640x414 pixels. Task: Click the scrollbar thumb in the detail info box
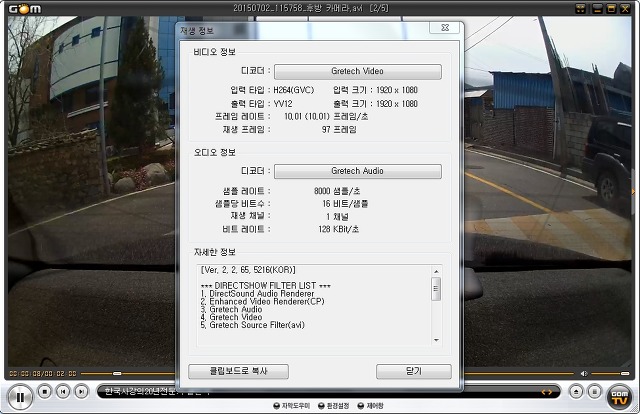point(436,289)
